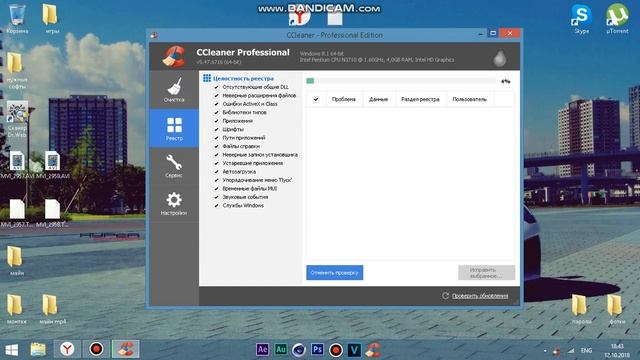Click the registry scan progress bar
The width and height of the screenshot is (640, 360).
(402, 81)
